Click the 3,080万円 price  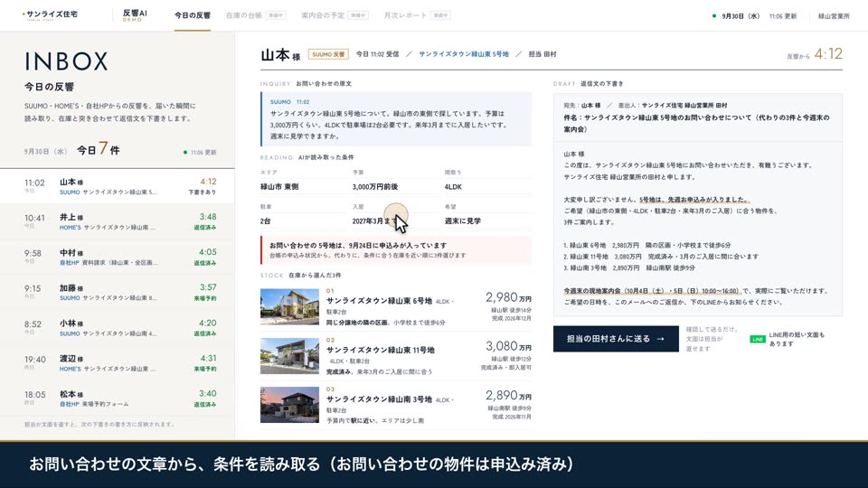point(508,346)
